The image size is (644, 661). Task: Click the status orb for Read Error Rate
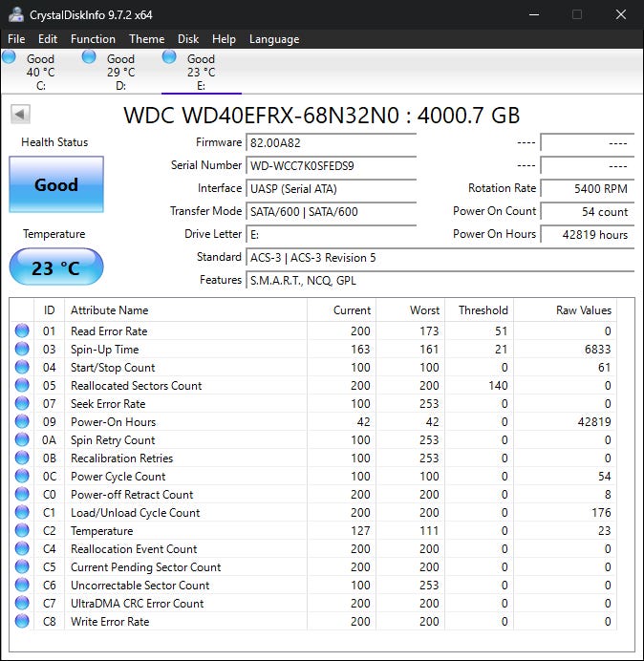click(x=22, y=331)
